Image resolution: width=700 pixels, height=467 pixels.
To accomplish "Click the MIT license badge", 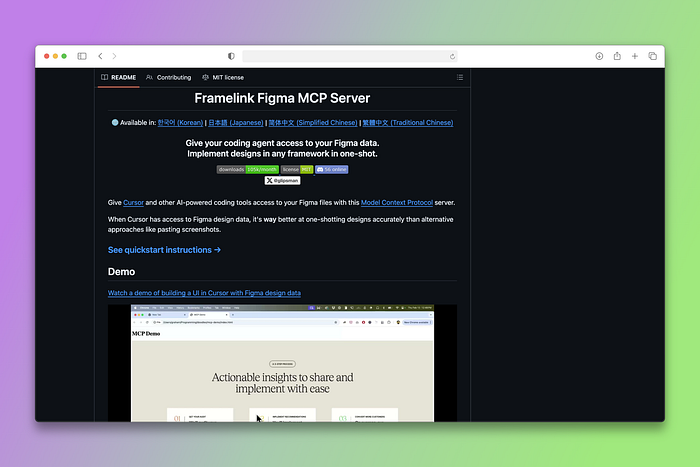I will pos(297,170).
